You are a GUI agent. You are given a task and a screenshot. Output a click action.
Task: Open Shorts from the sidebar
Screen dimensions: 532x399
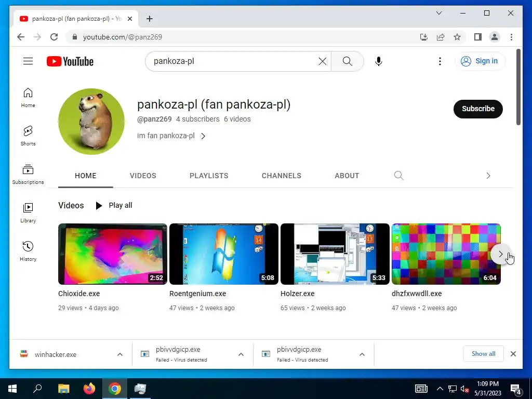point(28,136)
